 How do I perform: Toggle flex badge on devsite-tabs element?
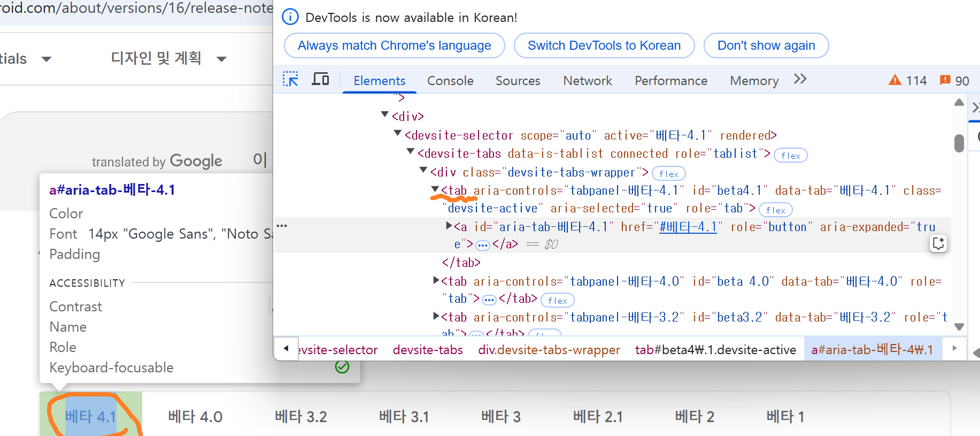coord(791,156)
